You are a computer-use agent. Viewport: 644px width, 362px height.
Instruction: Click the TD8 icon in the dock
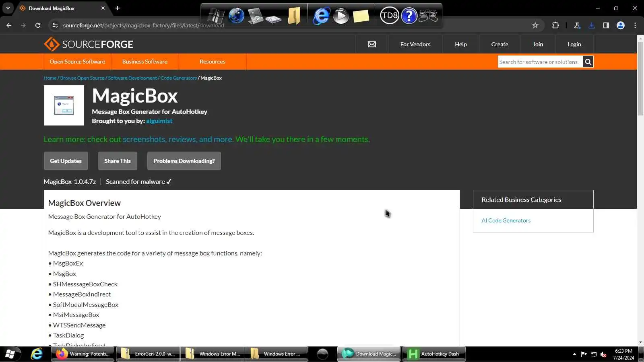tap(389, 16)
